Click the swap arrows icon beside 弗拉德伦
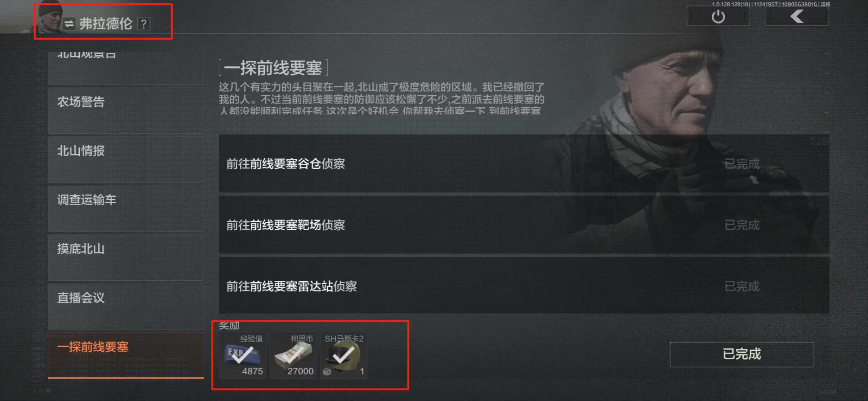868x401 pixels. click(x=69, y=24)
